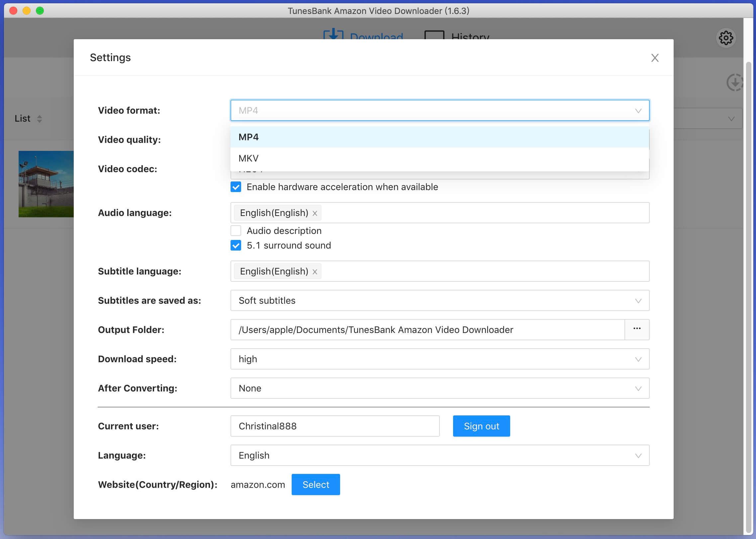
Task: Select MP4 from video format list
Action: [439, 137]
